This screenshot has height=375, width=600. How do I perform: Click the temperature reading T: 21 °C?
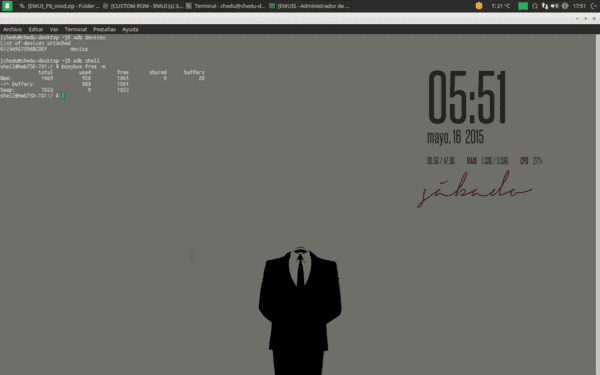pos(501,6)
